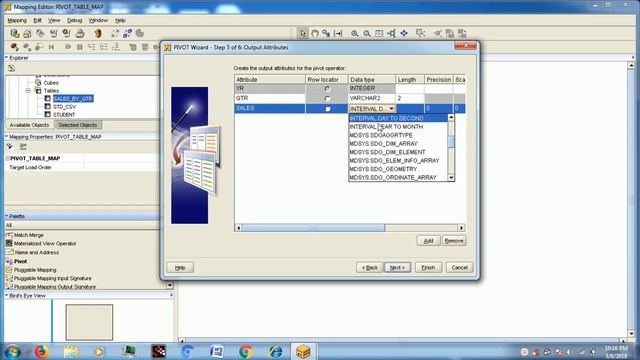Viewport: 640px width, 360px height.
Task: Advance the wizard with Next
Action: tap(398, 267)
